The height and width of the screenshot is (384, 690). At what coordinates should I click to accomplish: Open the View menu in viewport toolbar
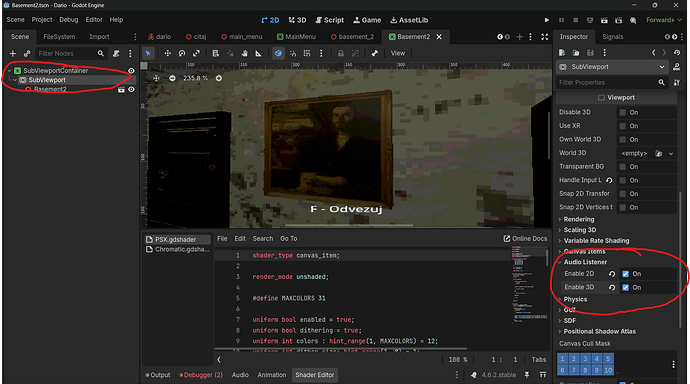[x=398, y=53]
